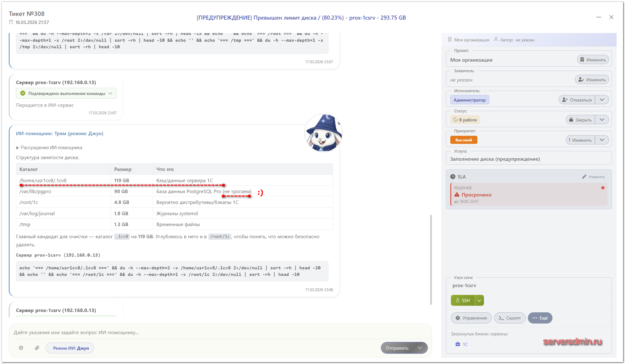Open dropdown arrow beside Отказаться button
This screenshot has height=364, width=625.
602,100
